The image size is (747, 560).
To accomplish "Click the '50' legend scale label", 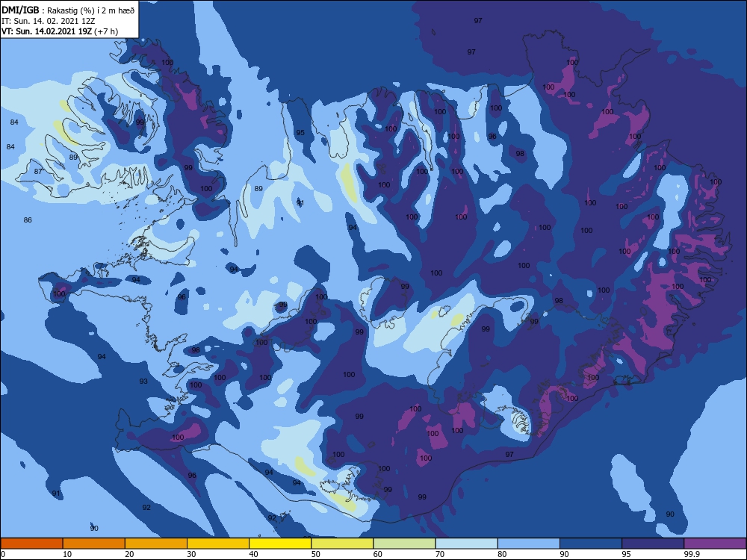I will pos(315,554).
